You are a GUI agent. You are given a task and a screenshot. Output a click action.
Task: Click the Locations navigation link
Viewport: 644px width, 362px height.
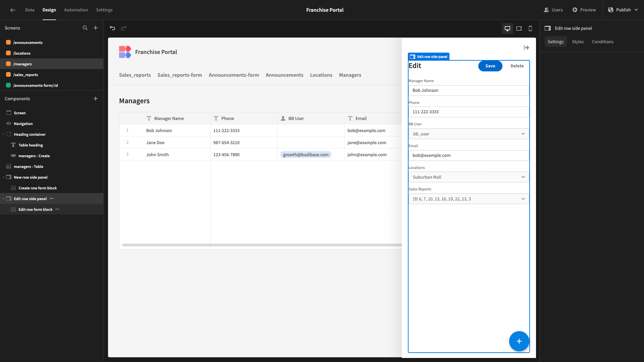[321, 75]
